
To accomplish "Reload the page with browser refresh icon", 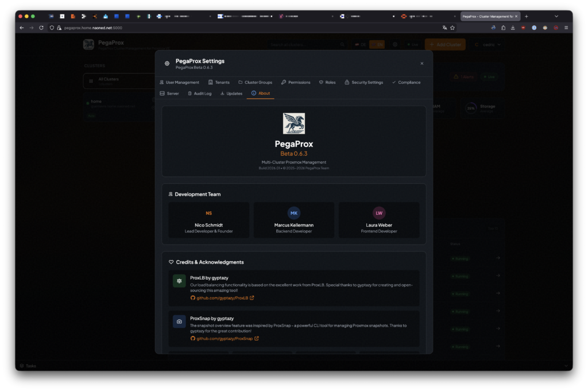I will click(41, 28).
